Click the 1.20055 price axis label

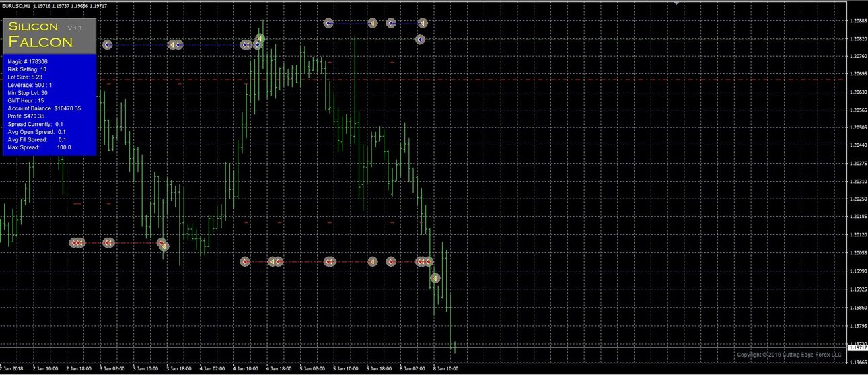click(x=858, y=253)
